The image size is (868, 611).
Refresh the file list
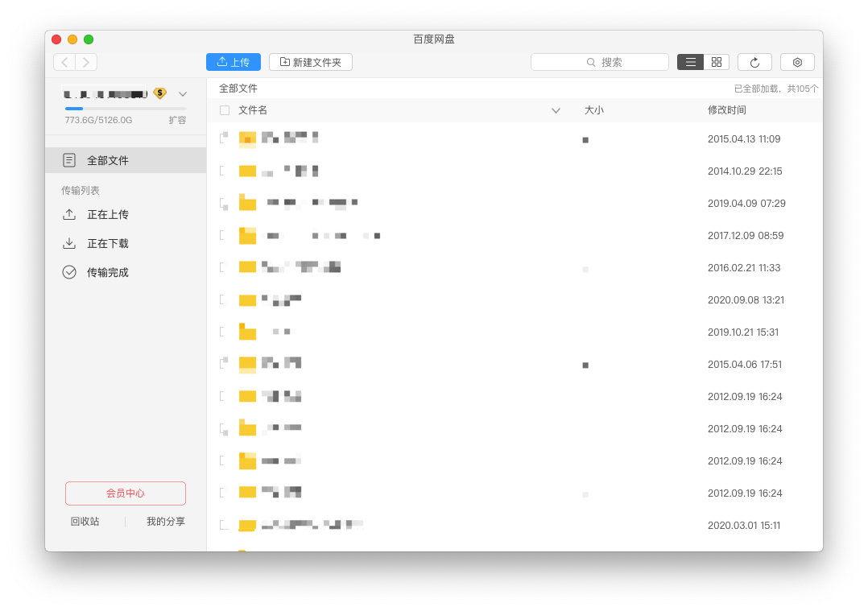click(x=754, y=62)
